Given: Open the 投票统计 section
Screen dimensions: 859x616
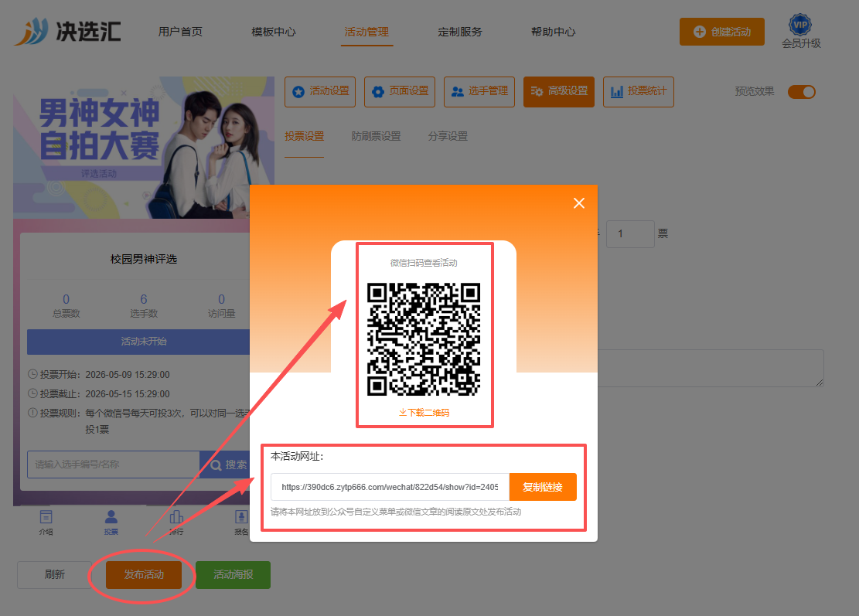Looking at the screenshot, I should [638, 91].
